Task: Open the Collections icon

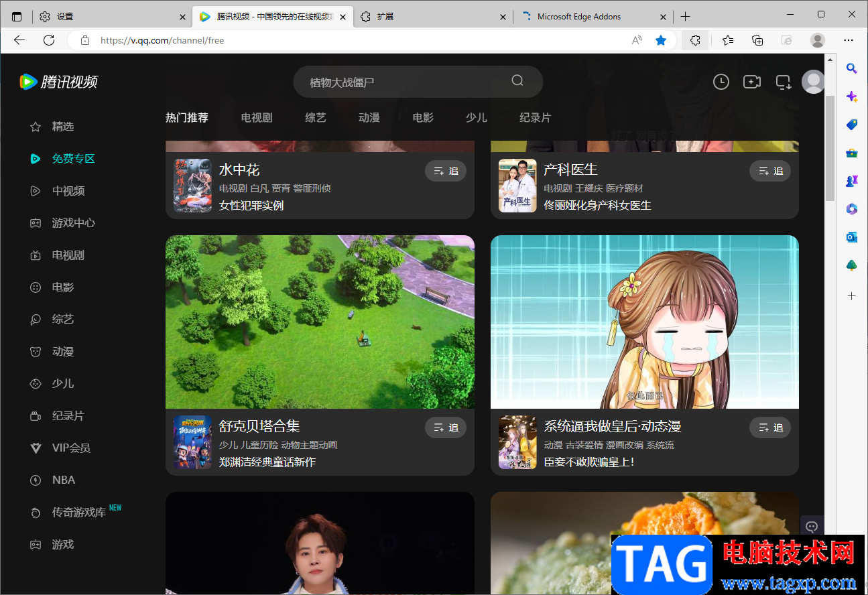Action: tap(757, 40)
